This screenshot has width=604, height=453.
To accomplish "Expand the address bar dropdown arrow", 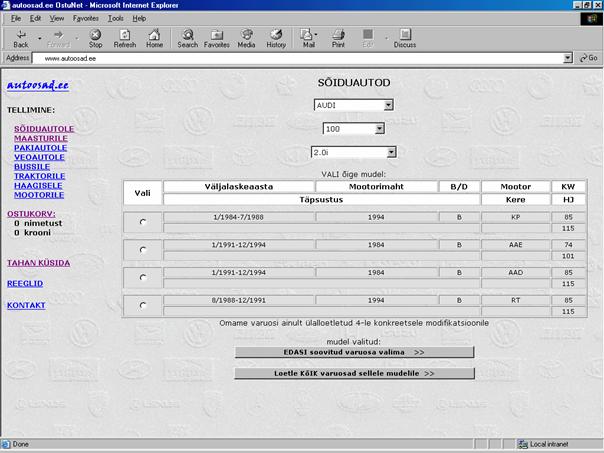I will 567,58.
